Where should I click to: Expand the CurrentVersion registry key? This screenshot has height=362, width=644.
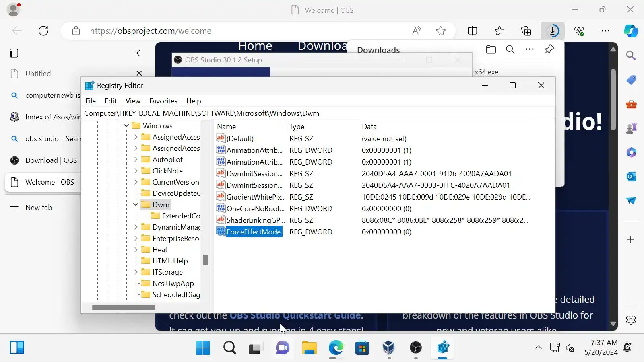coord(136,182)
